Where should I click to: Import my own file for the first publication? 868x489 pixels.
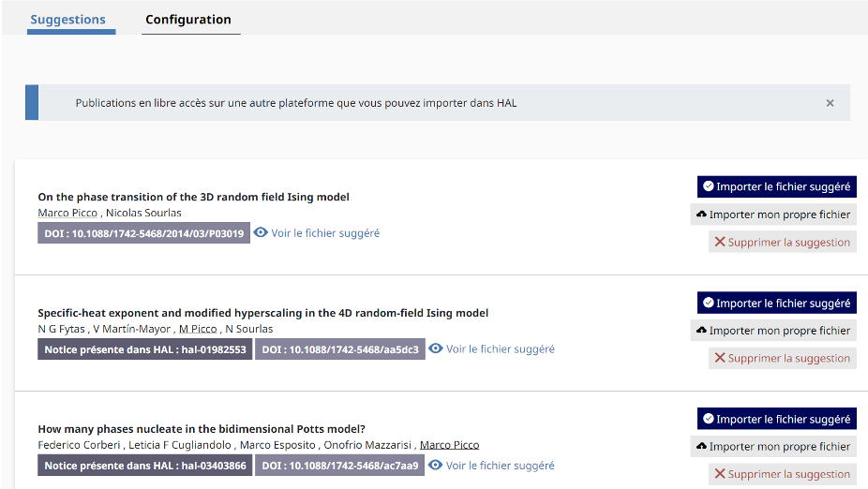pyautogui.click(x=773, y=215)
